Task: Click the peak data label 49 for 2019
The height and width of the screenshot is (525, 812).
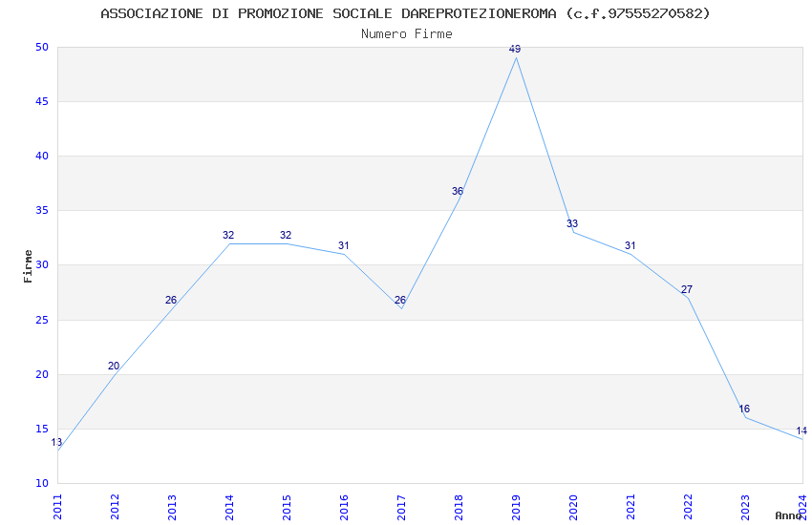Action: click(515, 49)
